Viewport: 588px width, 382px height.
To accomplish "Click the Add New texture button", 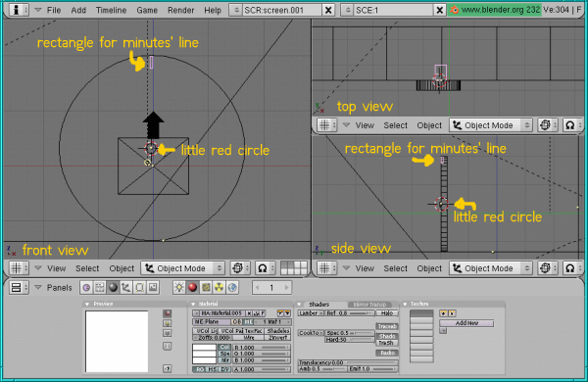I will (x=466, y=323).
